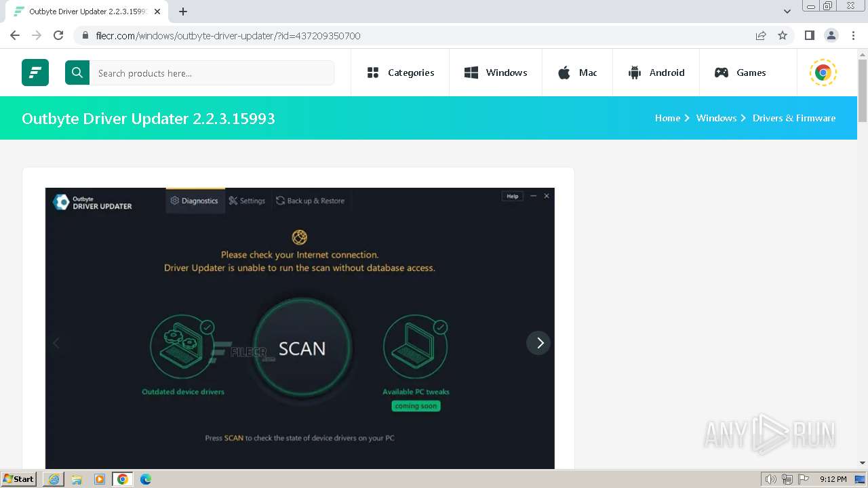Click the network tray icon
The image size is (868, 488).
pyautogui.click(x=787, y=479)
